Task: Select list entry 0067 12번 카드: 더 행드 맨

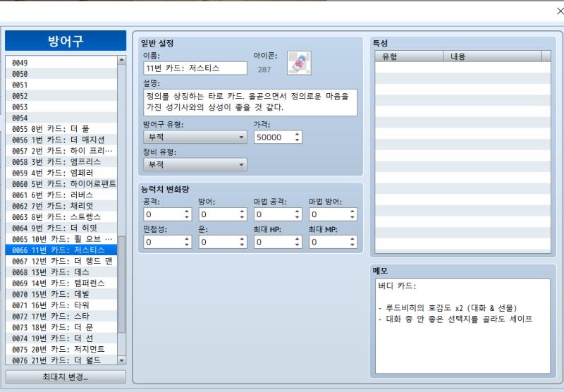Action: click(x=61, y=261)
